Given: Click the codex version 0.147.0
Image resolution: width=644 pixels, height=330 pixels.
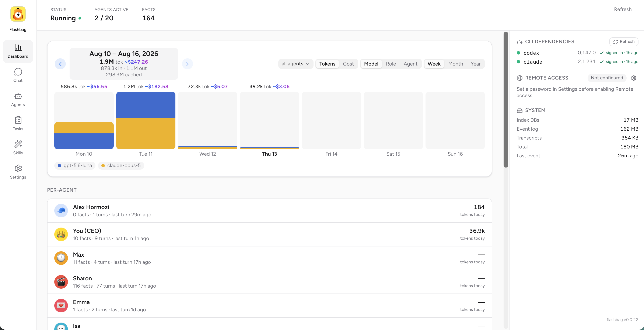Looking at the screenshot, I should tap(587, 53).
